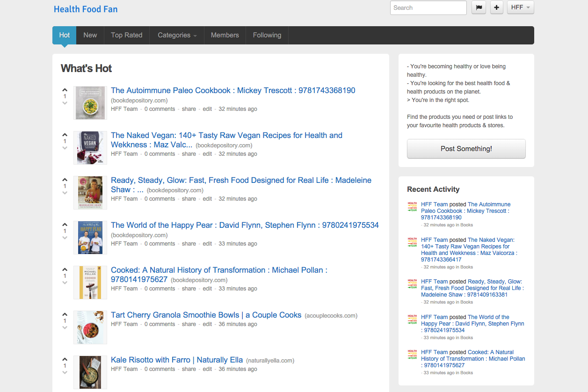Screen dimensions: 588x392
Task: Open 0 comments under Ready, Steady, Glow
Action: pyautogui.click(x=160, y=199)
